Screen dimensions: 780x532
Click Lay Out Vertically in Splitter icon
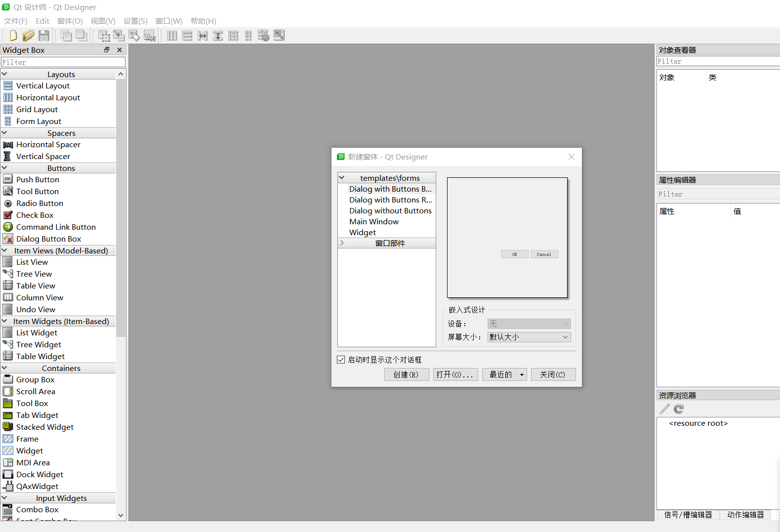[x=218, y=36]
